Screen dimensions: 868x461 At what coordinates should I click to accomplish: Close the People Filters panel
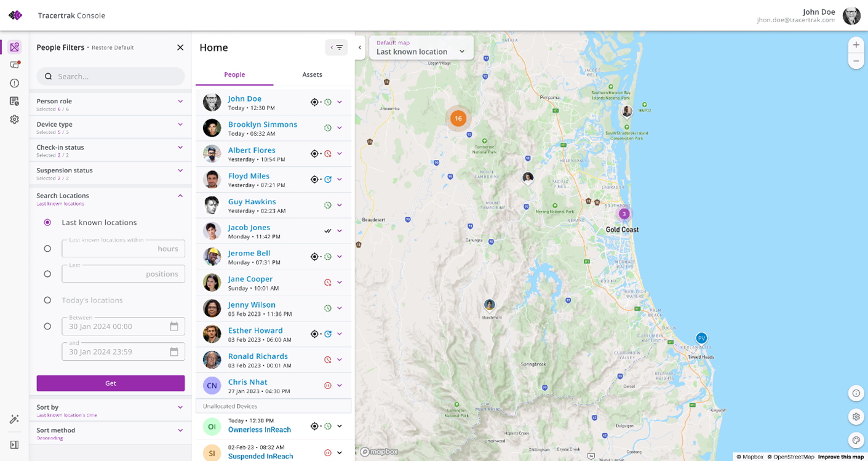click(x=180, y=47)
